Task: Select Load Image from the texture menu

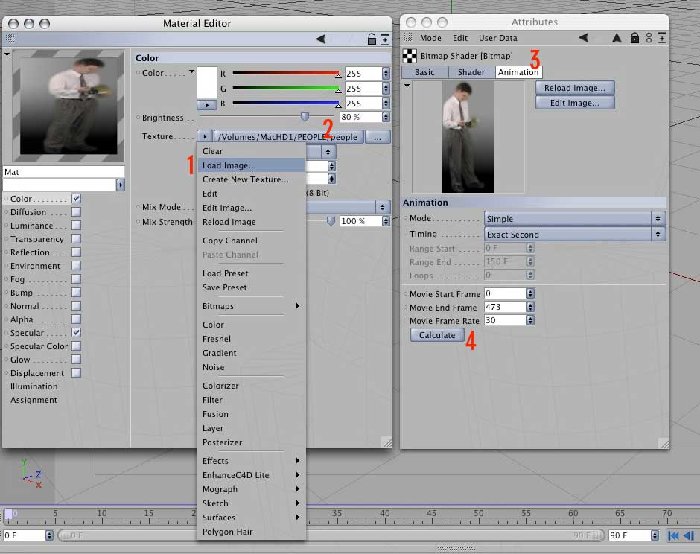Action: pos(251,166)
